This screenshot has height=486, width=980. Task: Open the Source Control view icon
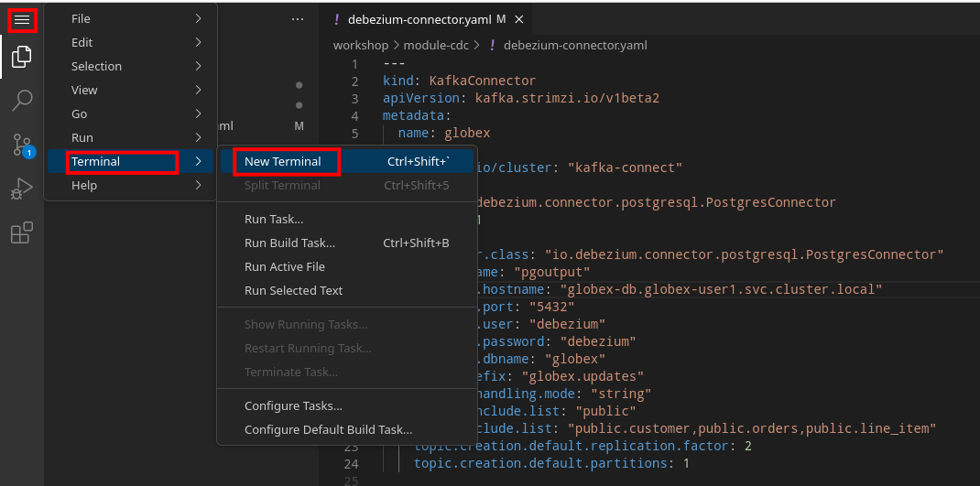coord(22,145)
